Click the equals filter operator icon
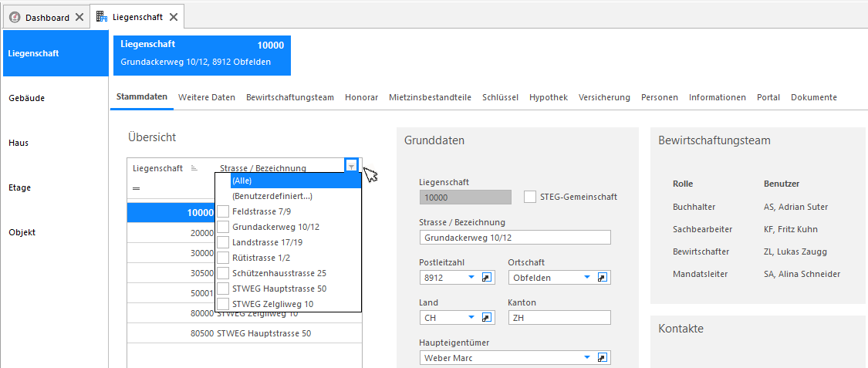The height and width of the screenshot is (368, 868). click(136, 188)
